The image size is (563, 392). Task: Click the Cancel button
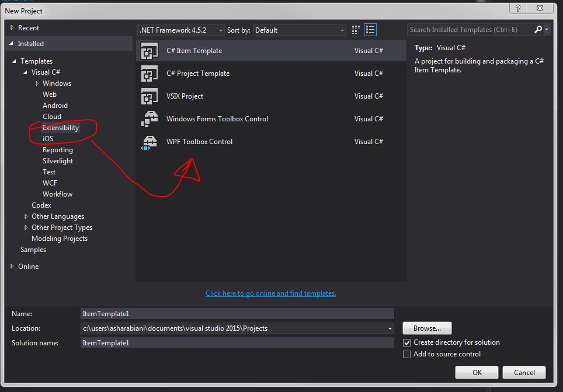pyautogui.click(x=524, y=373)
